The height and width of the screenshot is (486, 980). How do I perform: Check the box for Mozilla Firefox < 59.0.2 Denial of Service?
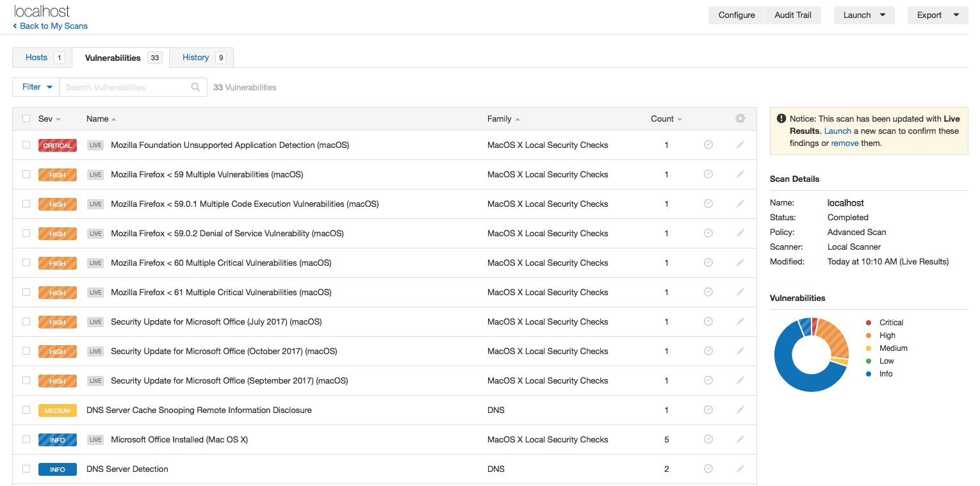26,233
